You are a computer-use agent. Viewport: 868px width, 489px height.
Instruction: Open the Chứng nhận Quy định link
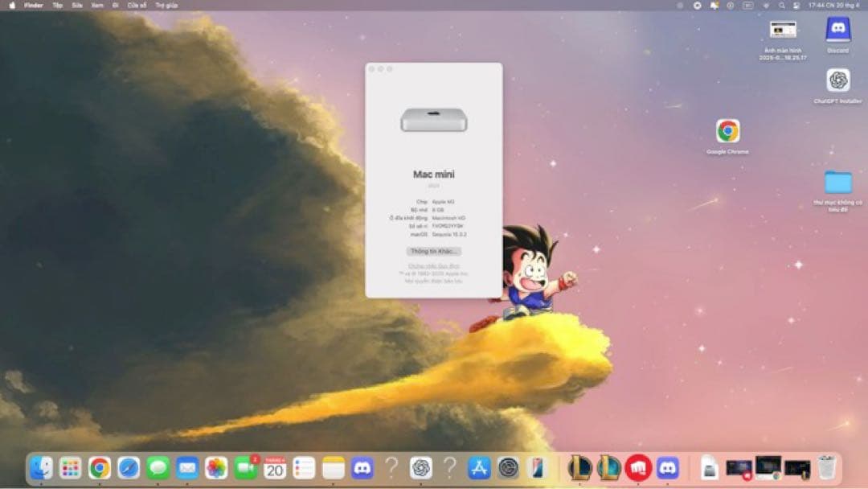tap(434, 268)
